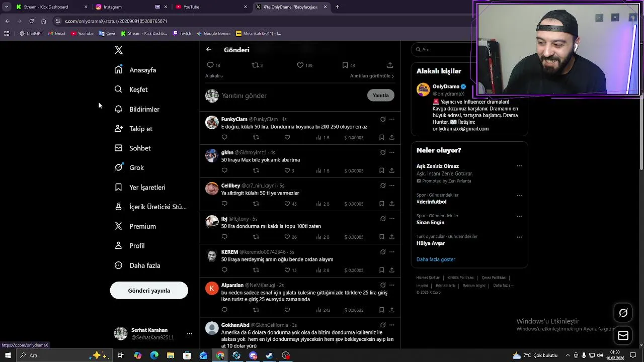Switch to the Stream - Kick Dashboard tab
The height and width of the screenshot is (362, 644).
coord(51,7)
